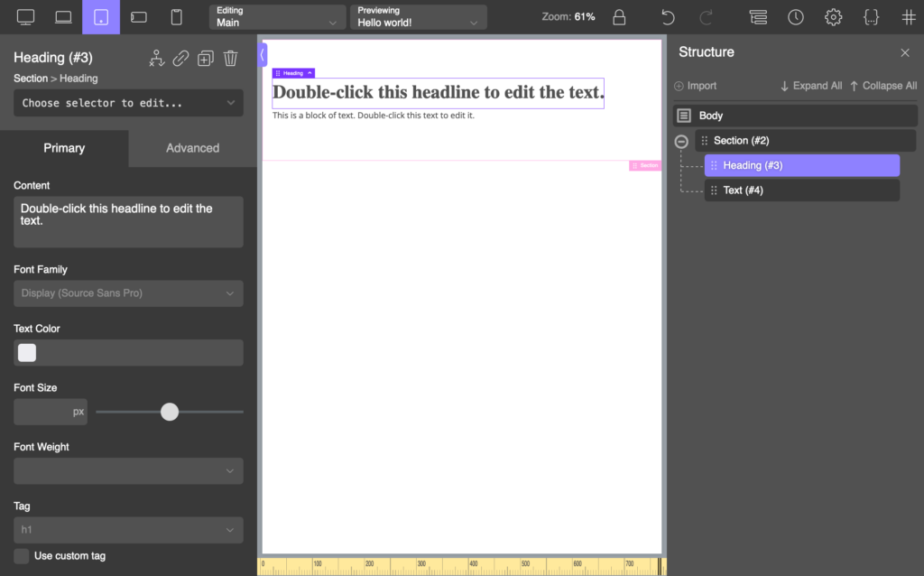The height and width of the screenshot is (576, 924).
Task: Click the Import plus icon
Action: (x=679, y=86)
